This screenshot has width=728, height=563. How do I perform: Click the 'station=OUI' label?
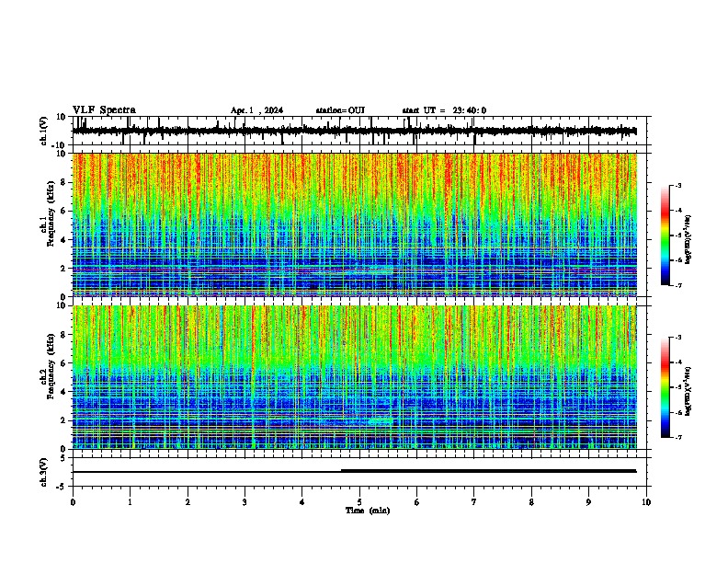[x=340, y=110]
